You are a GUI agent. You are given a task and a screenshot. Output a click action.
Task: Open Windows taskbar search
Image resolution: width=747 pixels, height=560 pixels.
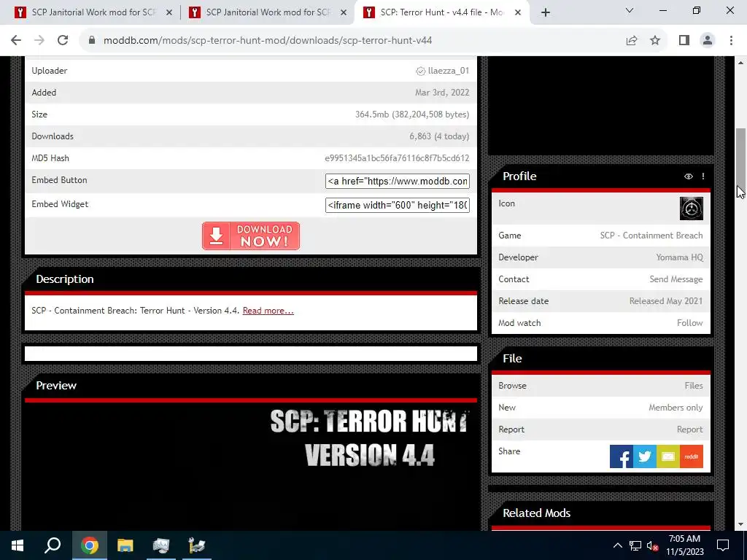point(53,545)
